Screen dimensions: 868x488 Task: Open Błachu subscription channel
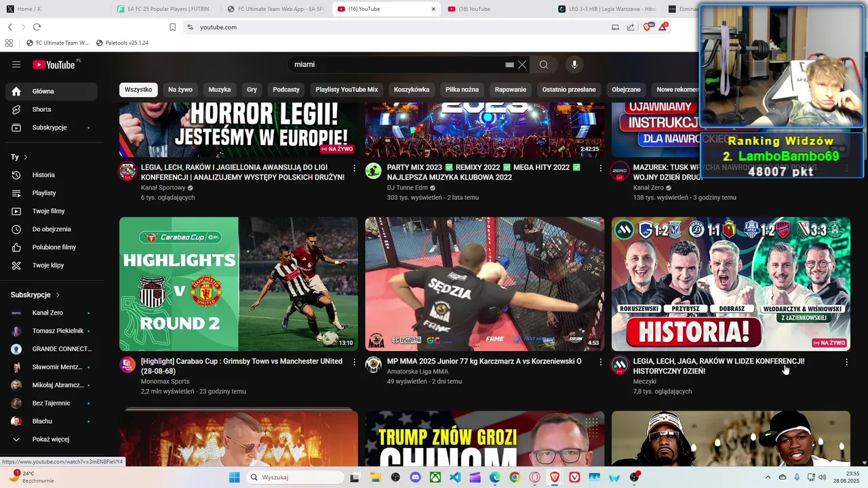[x=53, y=421]
